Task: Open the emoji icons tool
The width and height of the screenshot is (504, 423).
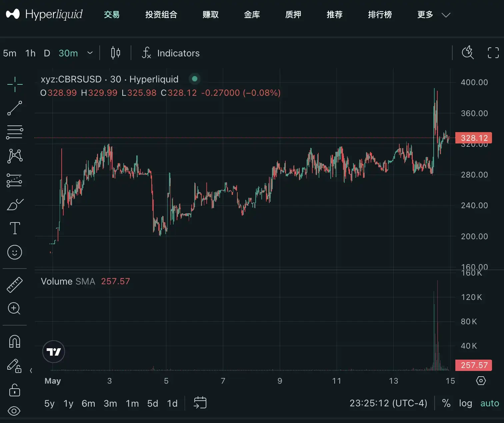Action: (x=15, y=252)
